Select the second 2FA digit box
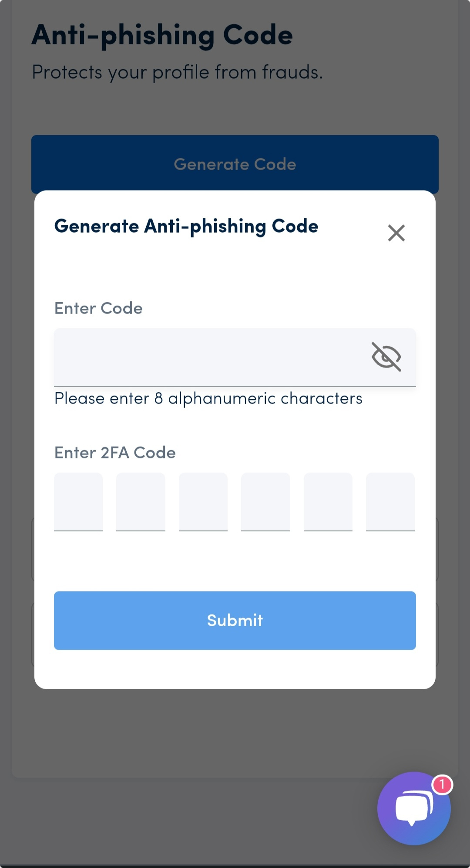Screen dimensions: 470x868 pos(141,501)
